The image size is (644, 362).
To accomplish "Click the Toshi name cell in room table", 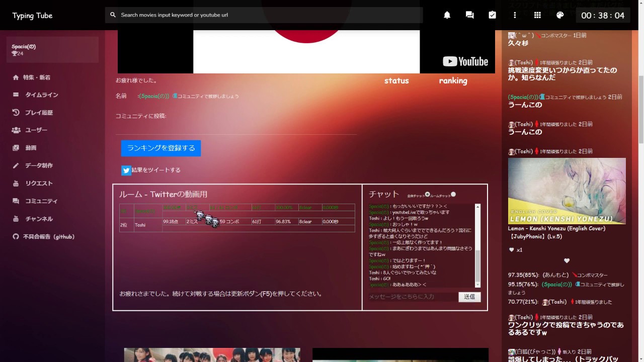I will coord(148,225).
